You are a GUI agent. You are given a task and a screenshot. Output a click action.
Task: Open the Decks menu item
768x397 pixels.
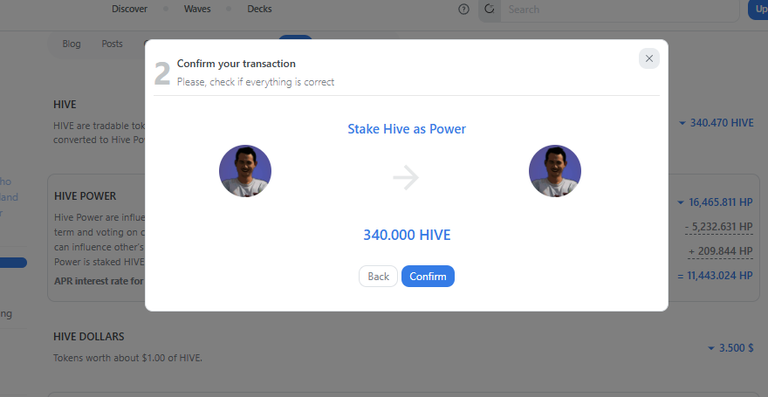(260, 9)
